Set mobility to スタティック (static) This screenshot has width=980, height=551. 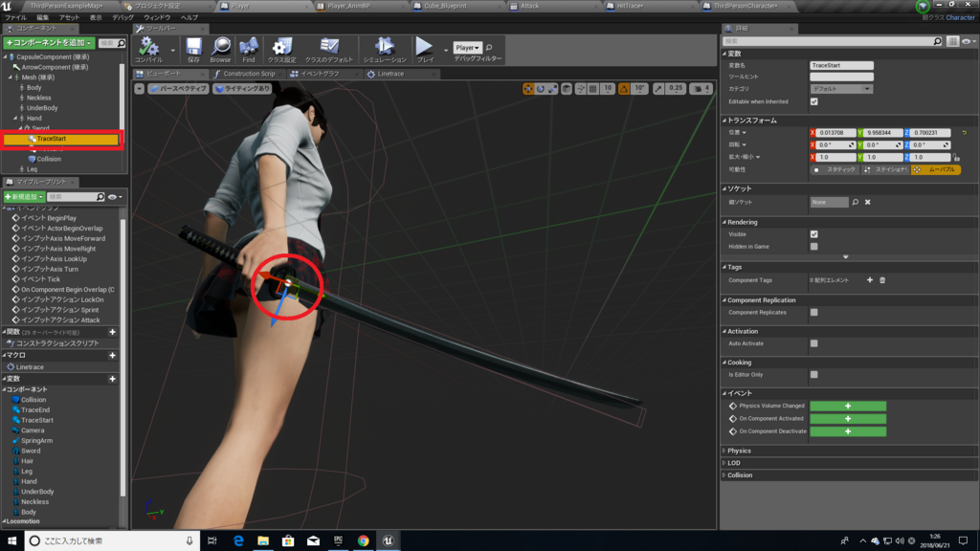(x=835, y=169)
